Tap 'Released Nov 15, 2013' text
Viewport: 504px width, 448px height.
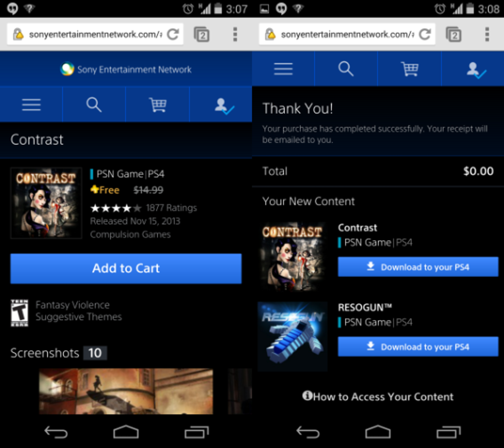point(135,221)
